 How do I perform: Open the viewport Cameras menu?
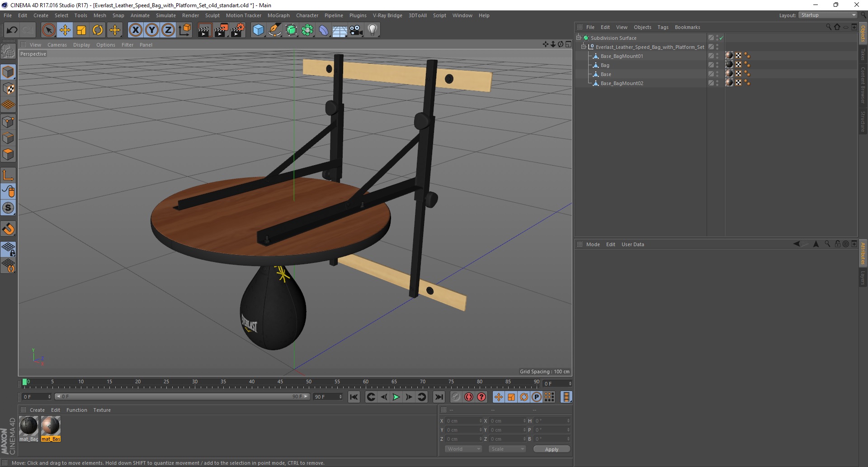tap(57, 45)
